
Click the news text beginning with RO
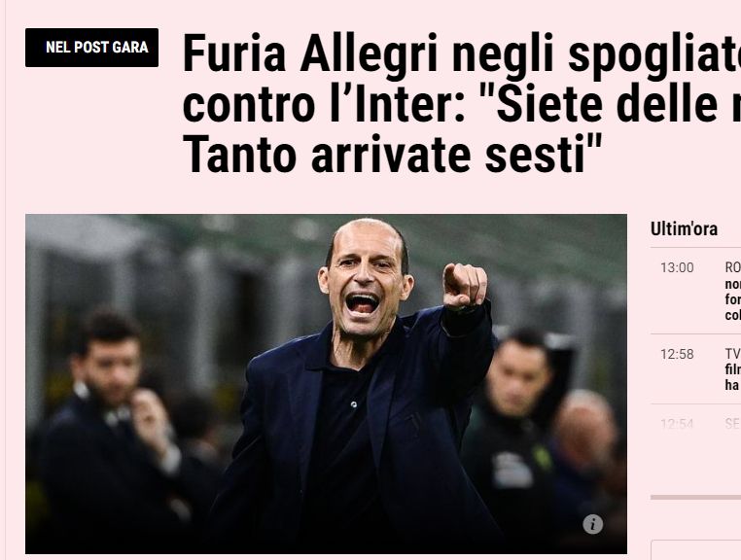pyautogui.click(x=733, y=291)
